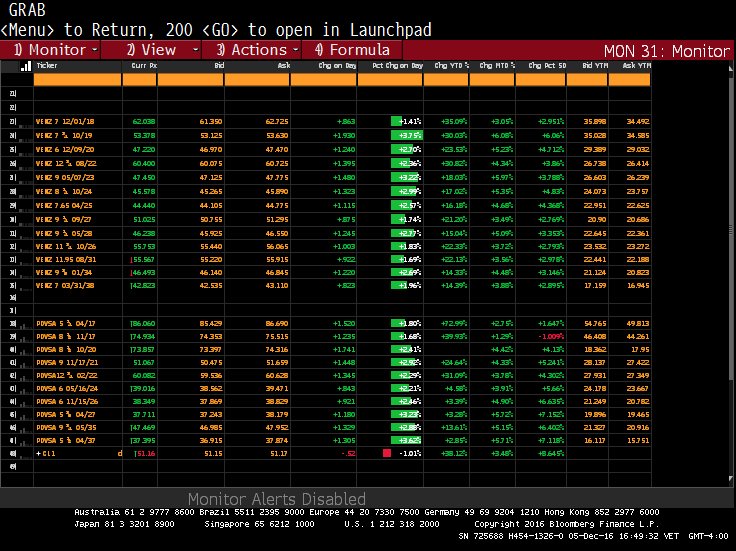Click the scrollbar down arrow beside the table
The image size is (736, 551).
730,479
